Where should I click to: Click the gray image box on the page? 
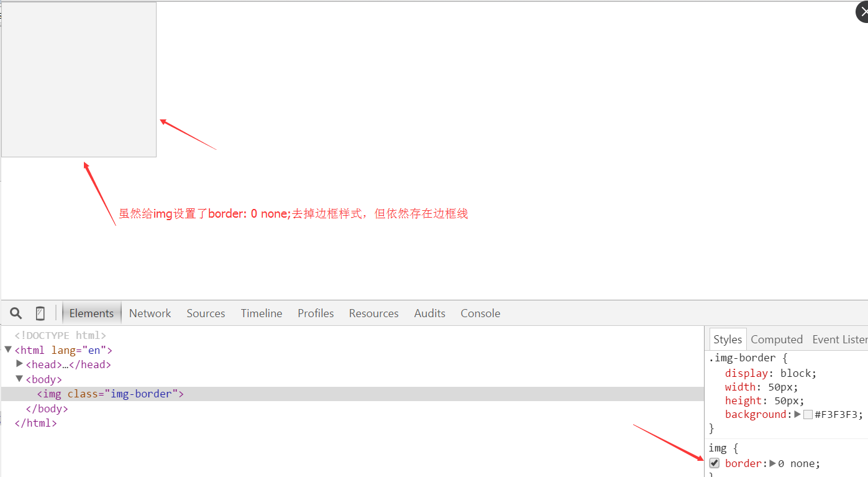(x=79, y=80)
